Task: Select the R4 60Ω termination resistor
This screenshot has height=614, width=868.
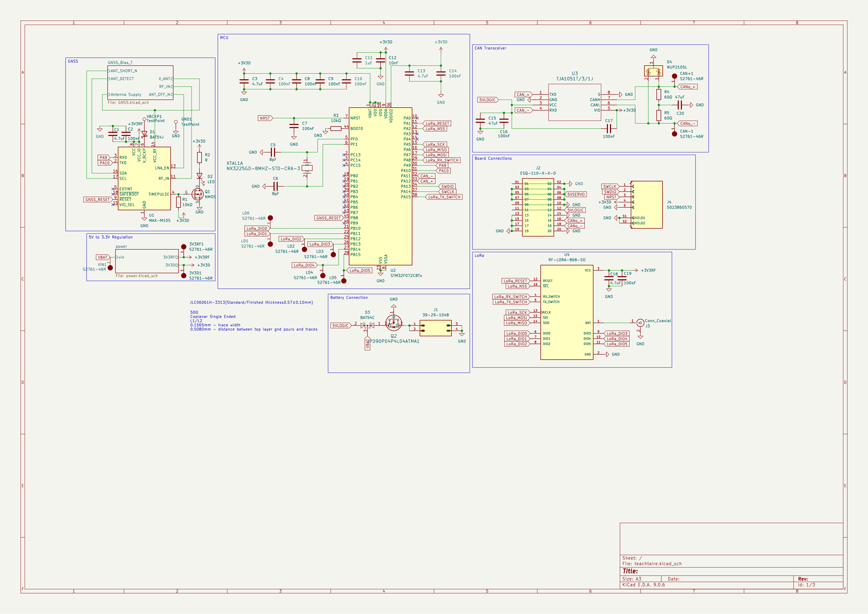Action: (659, 95)
